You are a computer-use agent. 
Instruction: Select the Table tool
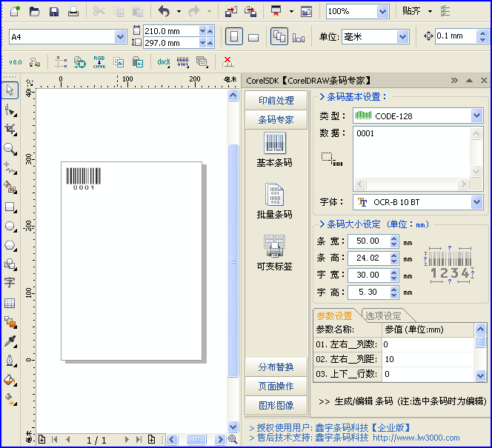pyautogui.click(x=10, y=303)
